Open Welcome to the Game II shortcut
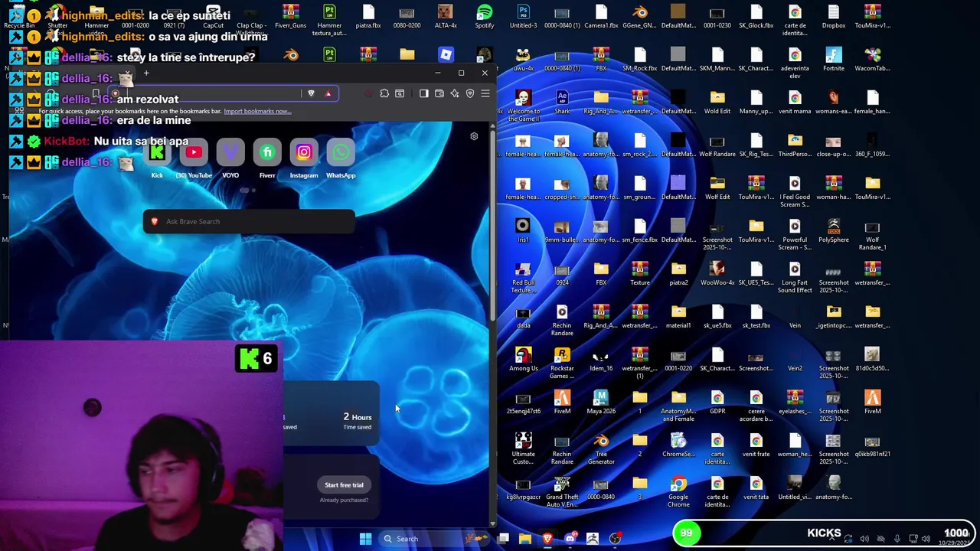Image resolution: width=980 pixels, height=551 pixels. click(x=523, y=105)
